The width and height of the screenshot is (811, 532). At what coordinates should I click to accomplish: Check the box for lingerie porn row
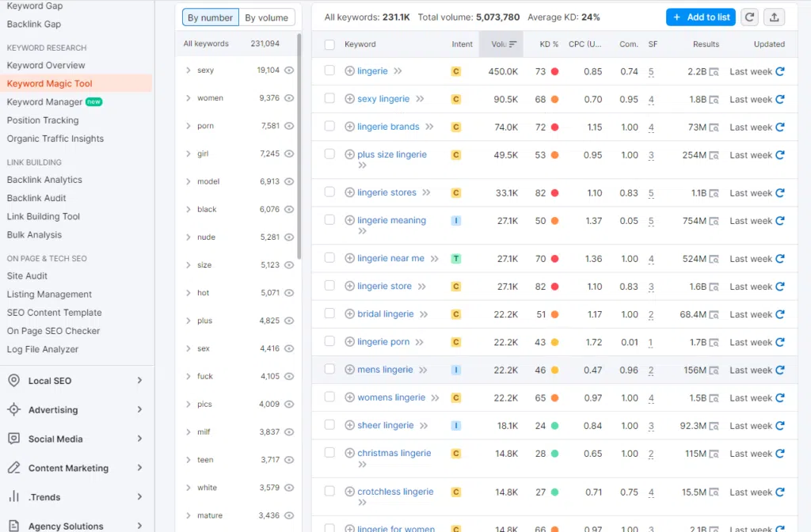pyautogui.click(x=329, y=340)
